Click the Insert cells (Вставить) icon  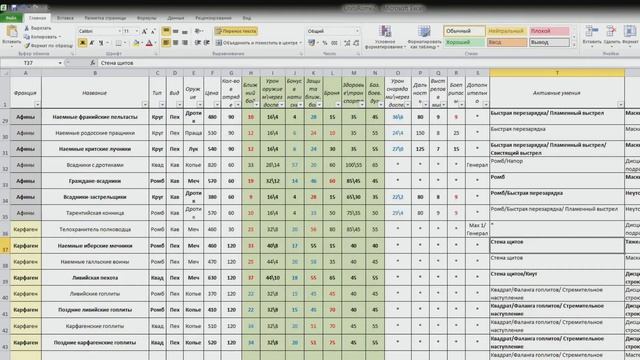(591, 32)
